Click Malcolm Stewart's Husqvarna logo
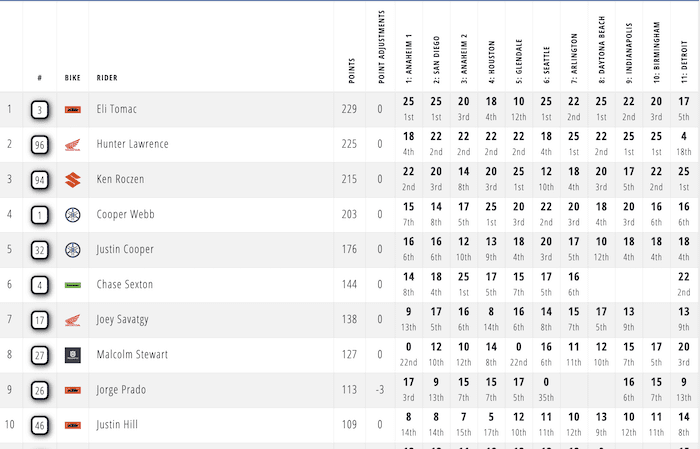The height and width of the screenshot is (449, 700). point(72,355)
